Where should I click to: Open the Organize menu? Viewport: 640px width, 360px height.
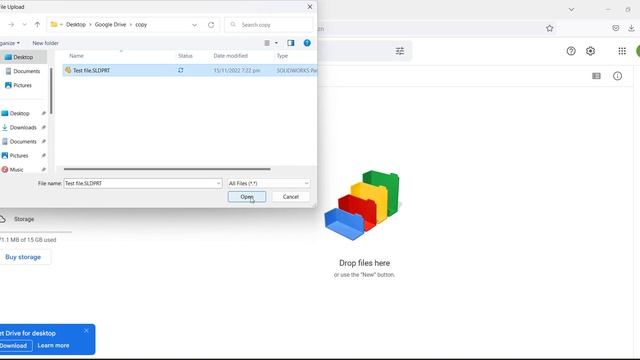pos(10,43)
